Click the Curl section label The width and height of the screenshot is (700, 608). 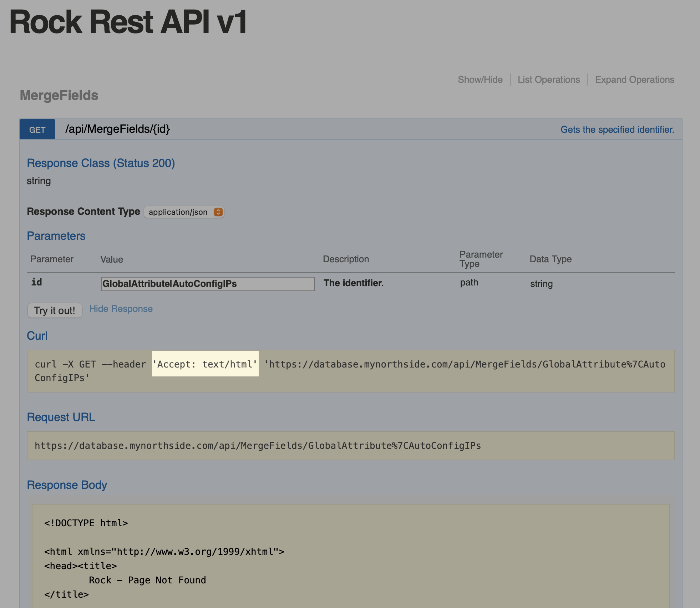37,335
